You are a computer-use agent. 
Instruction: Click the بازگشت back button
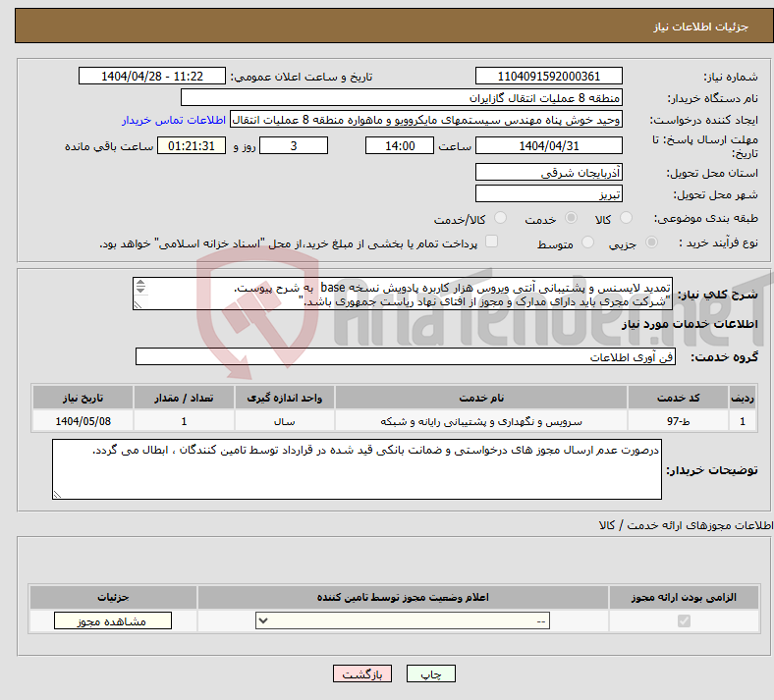pyautogui.click(x=362, y=673)
